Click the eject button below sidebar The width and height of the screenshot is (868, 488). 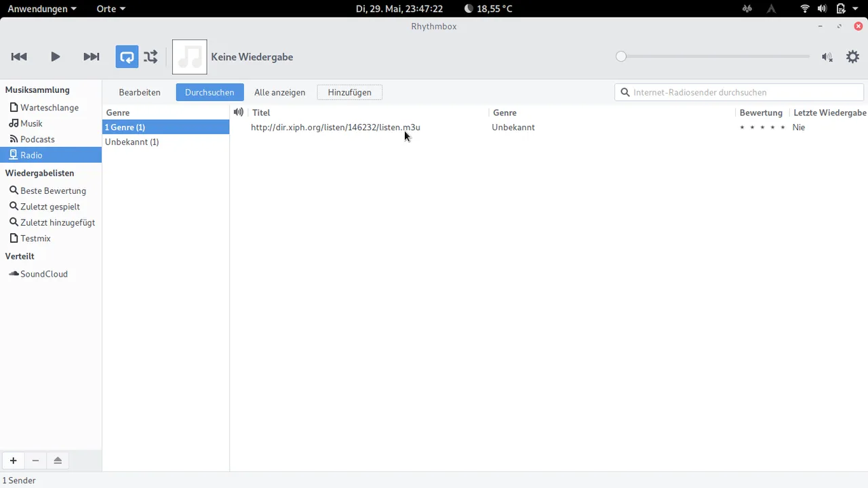58,461
